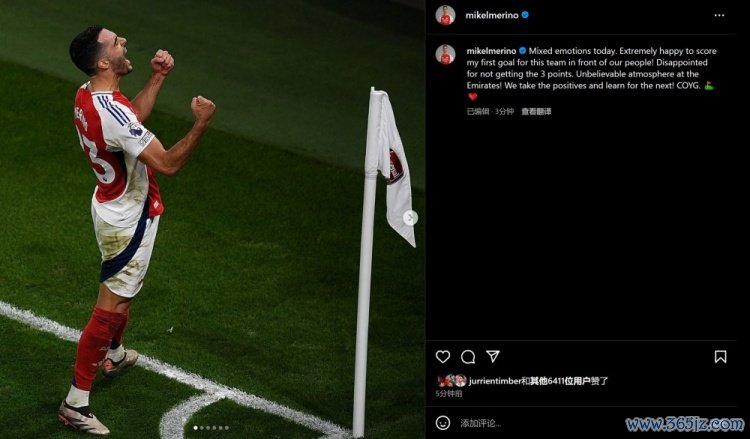Click the mikelmerino avatar in the post header
750x439 pixels.
click(445, 15)
